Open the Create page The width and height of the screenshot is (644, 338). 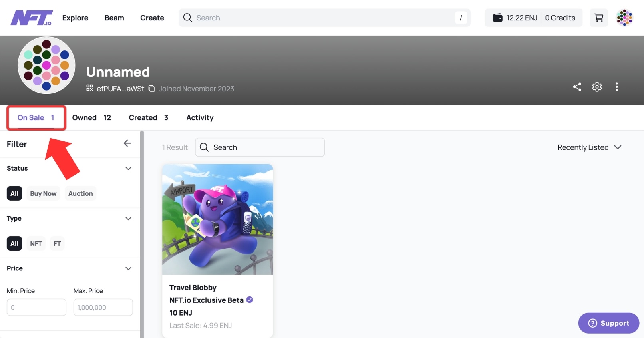tap(152, 18)
